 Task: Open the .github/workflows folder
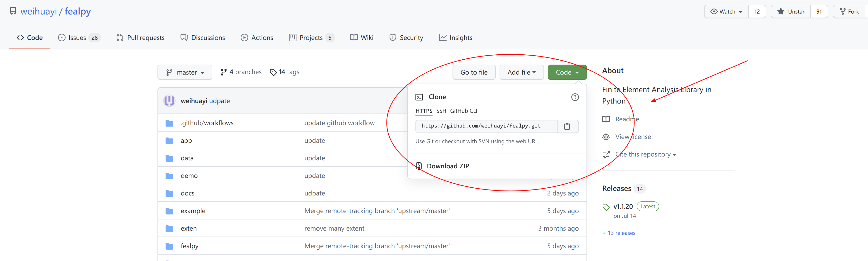pos(207,123)
